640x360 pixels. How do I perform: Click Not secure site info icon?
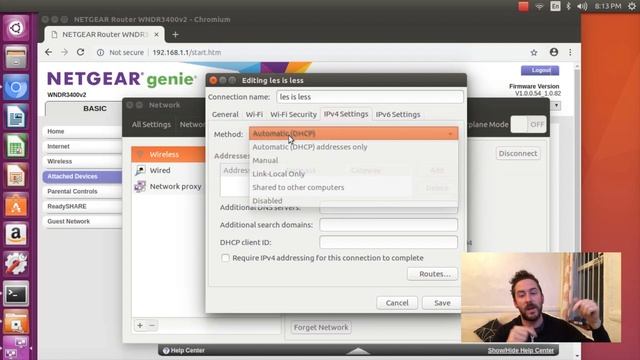[x=100, y=52]
